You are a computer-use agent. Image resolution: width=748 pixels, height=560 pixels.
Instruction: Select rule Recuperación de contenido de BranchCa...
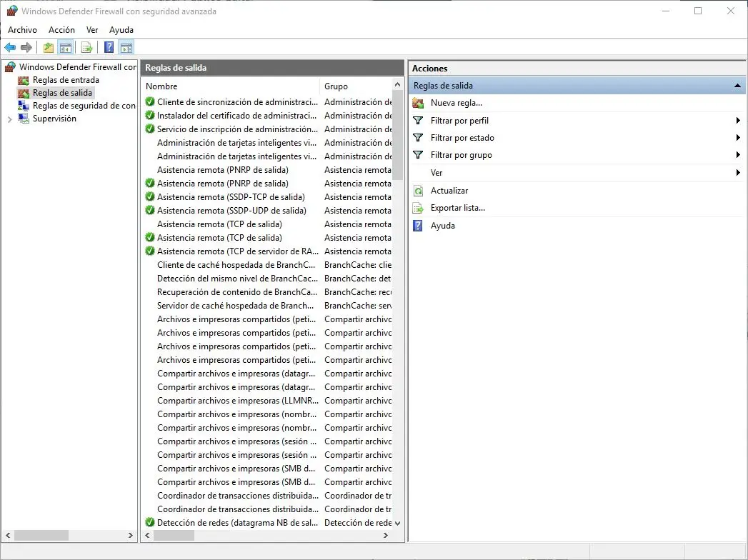[237, 292]
